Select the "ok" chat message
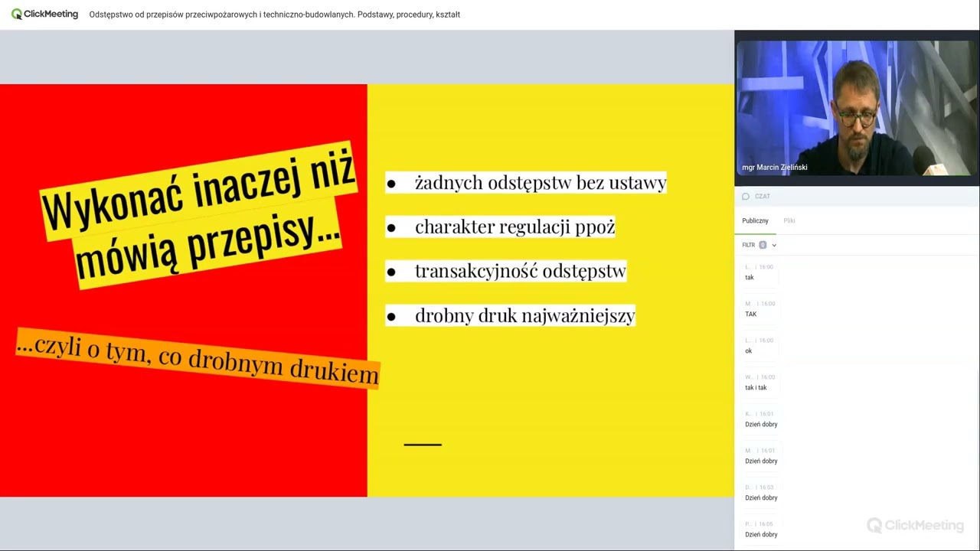Image resolution: width=980 pixels, height=551 pixels. tap(749, 351)
